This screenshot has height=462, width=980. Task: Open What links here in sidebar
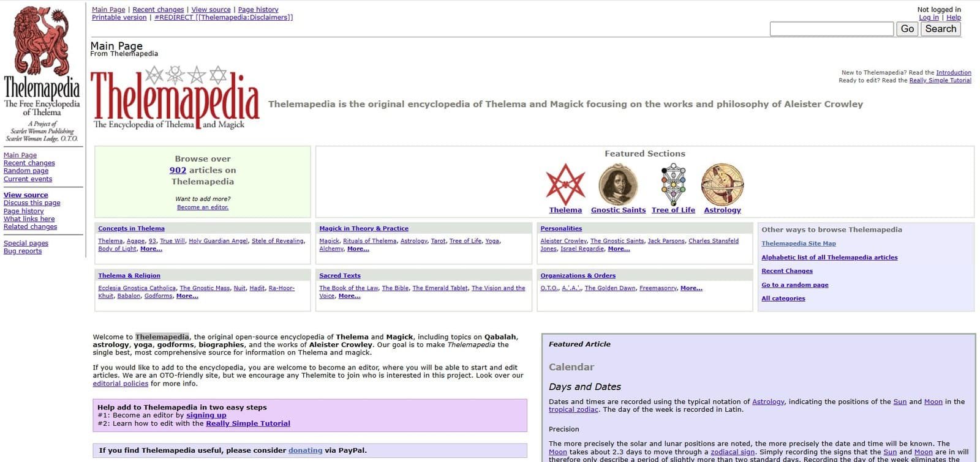pos(29,219)
